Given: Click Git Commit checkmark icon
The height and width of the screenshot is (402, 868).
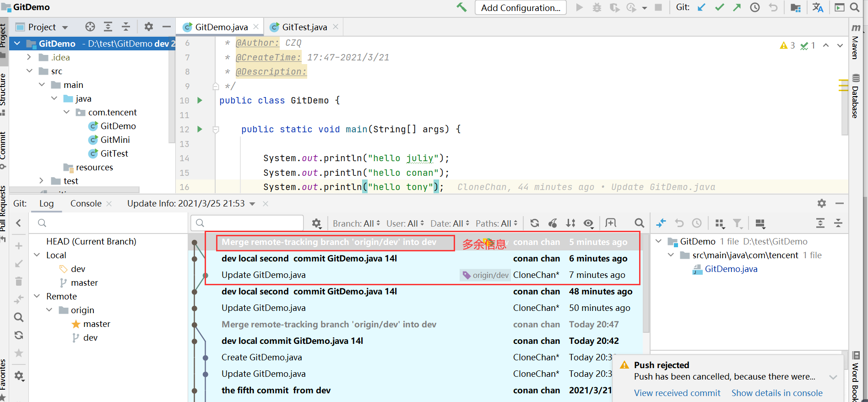Looking at the screenshot, I should [x=719, y=7].
